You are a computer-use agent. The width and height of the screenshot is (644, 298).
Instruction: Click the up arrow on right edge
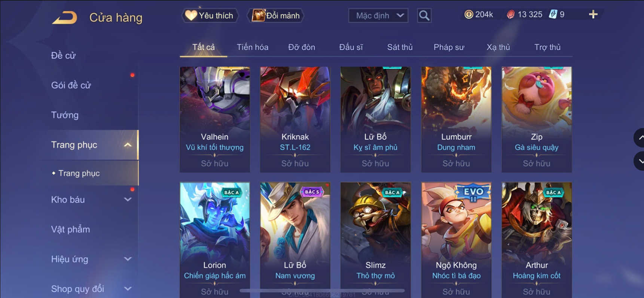pyautogui.click(x=640, y=137)
